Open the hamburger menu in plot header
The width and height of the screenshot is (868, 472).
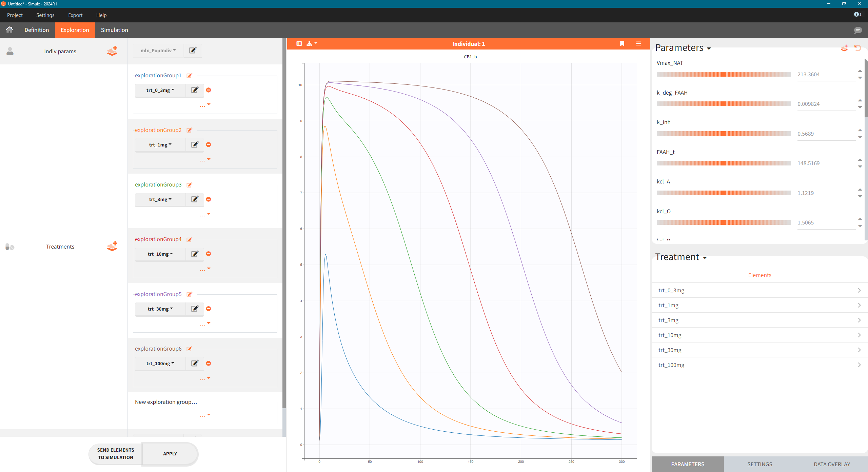coord(638,43)
